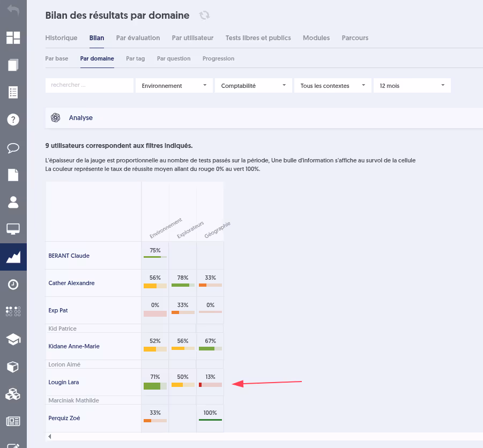Open user Lougin Lara

tap(63, 382)
